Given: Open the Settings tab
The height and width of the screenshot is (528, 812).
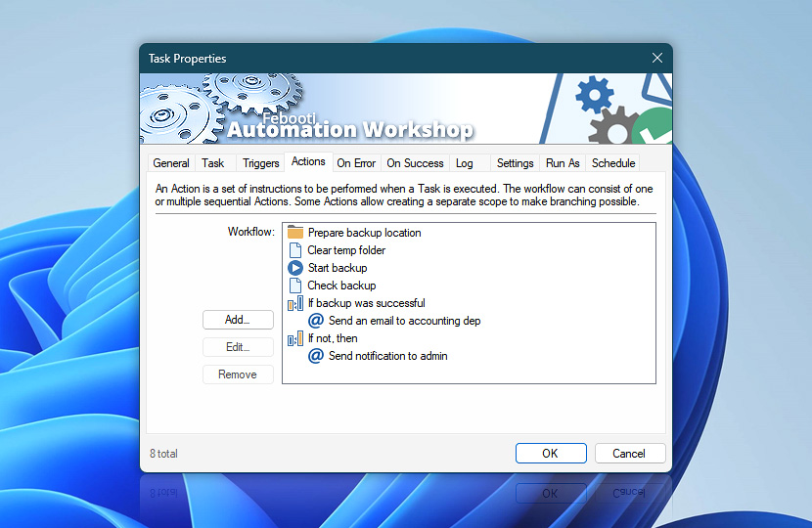Looking at the screenshot, I should (515, 163).
